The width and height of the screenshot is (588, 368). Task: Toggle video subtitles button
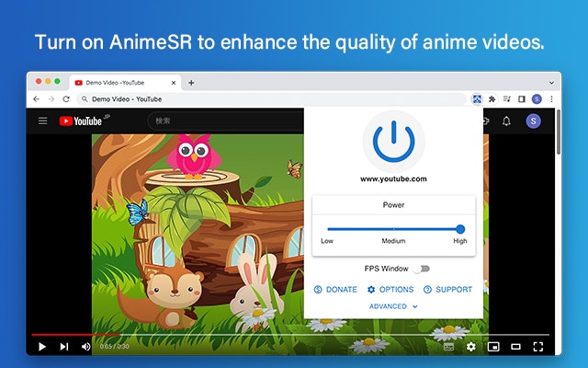(x=449, y=347)
